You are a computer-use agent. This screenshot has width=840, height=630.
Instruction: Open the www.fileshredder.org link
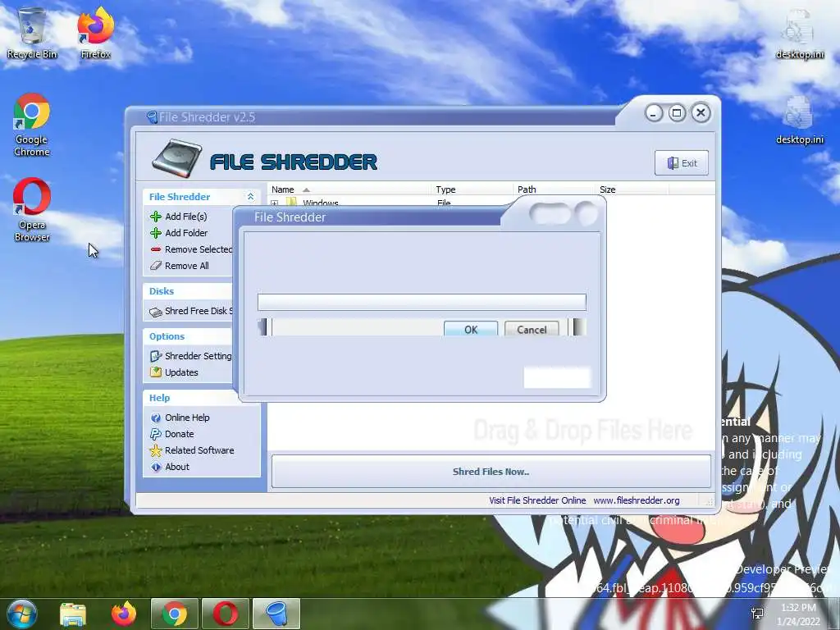(636, 500)
